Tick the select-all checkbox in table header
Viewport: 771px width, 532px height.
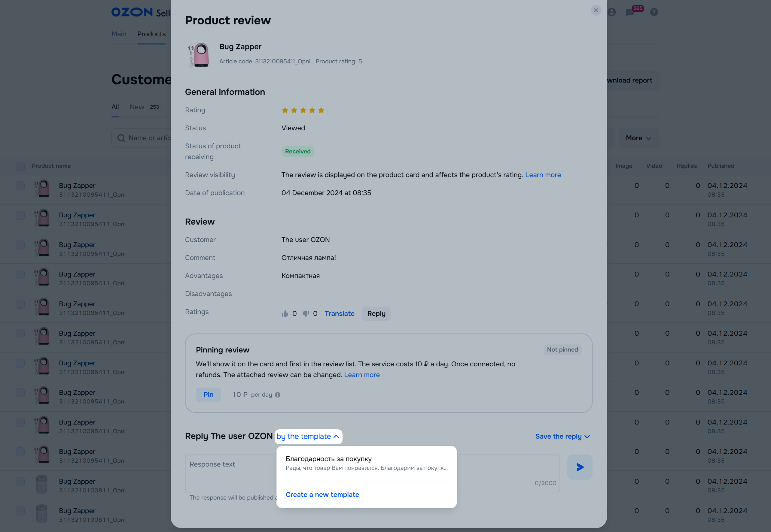[20, 166]
